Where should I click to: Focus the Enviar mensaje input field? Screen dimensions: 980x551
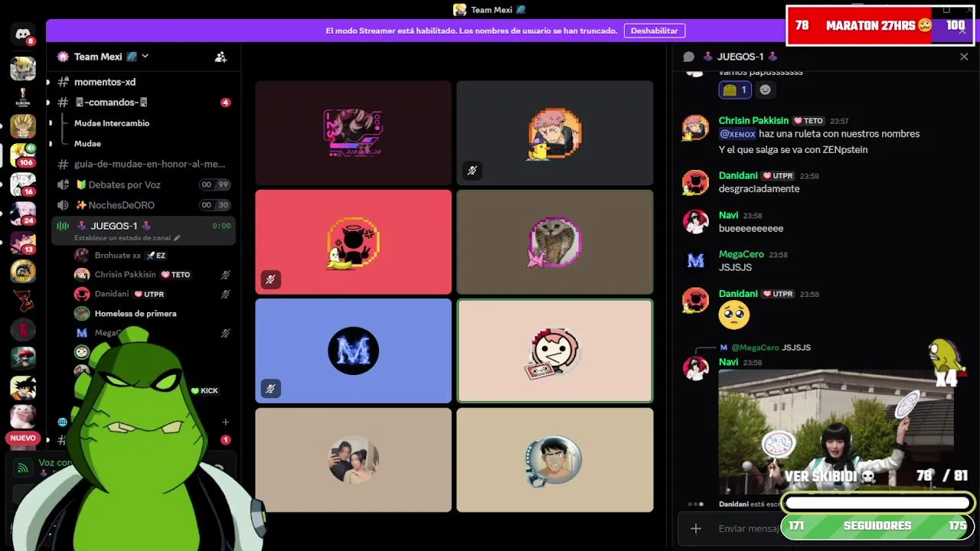750,528
